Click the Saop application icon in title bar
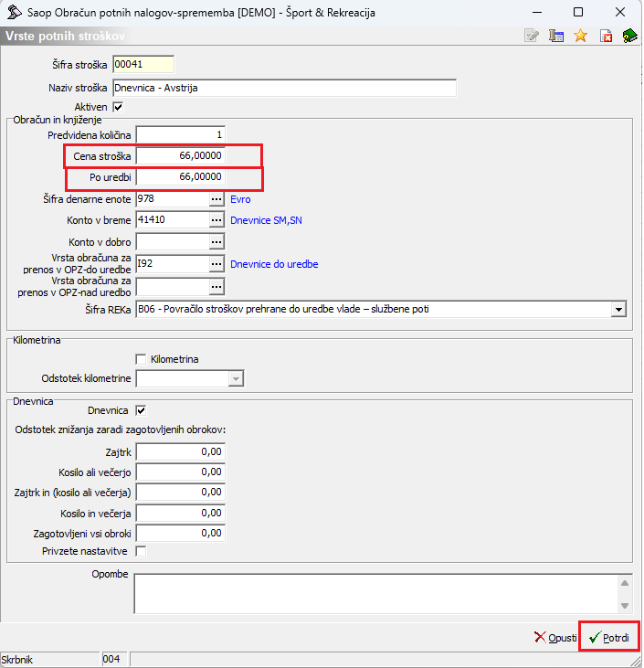The image size is (644, 668). point(14,12)
